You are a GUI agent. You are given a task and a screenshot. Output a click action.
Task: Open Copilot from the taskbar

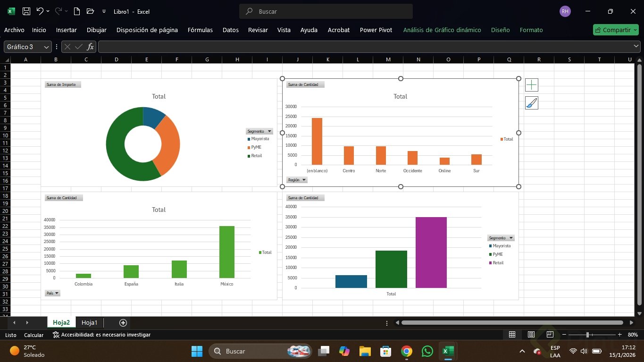(344, 351)
